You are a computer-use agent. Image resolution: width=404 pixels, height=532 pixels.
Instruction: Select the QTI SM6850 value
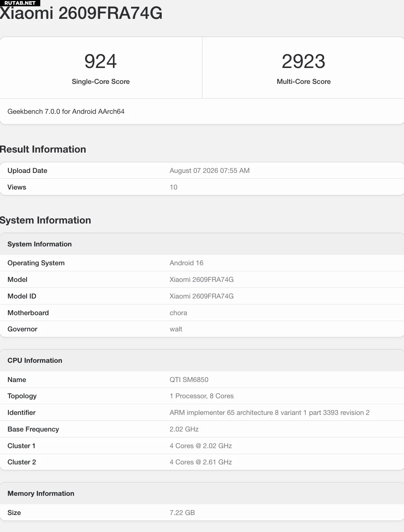point(189,380)
